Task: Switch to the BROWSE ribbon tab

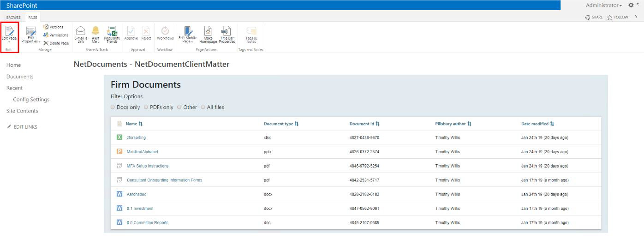Action: click(13, 18)
